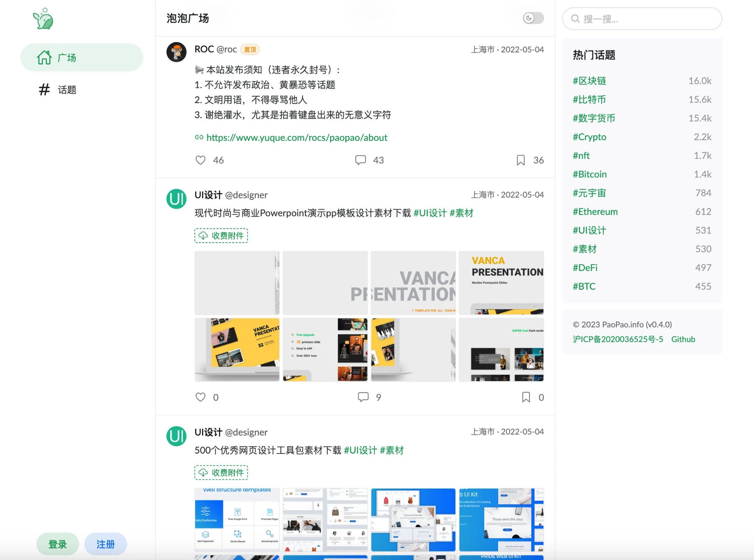
Task: Open hot topic #素材 in sidebar
Action: (585, 249)
